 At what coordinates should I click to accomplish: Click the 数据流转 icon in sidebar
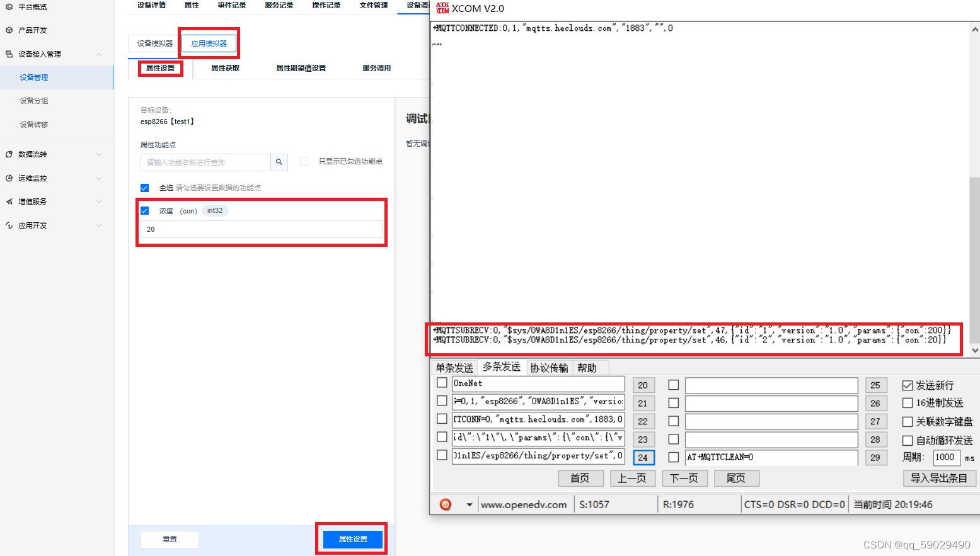tap(10, 154)
